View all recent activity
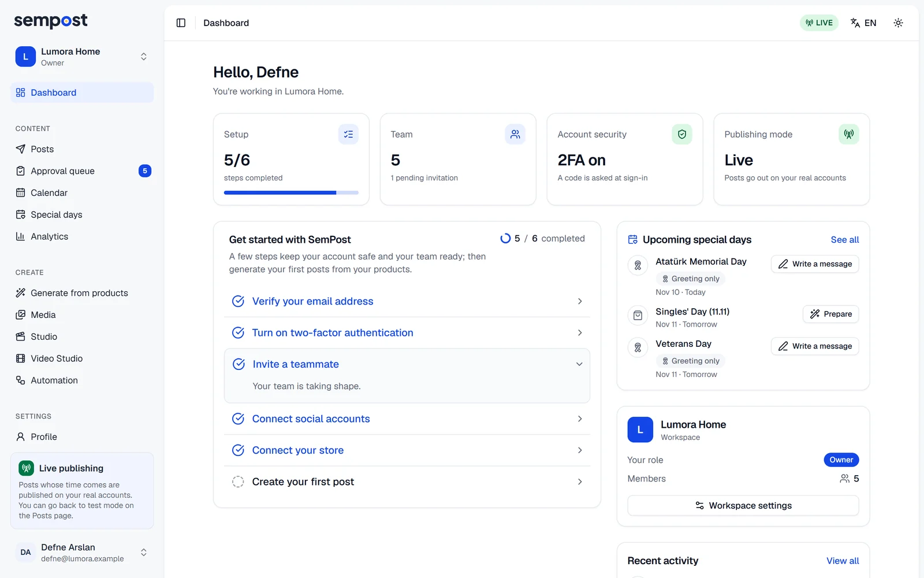Image resolution: width=924 pixels, height=578 pixels. [x=843, y=561]
